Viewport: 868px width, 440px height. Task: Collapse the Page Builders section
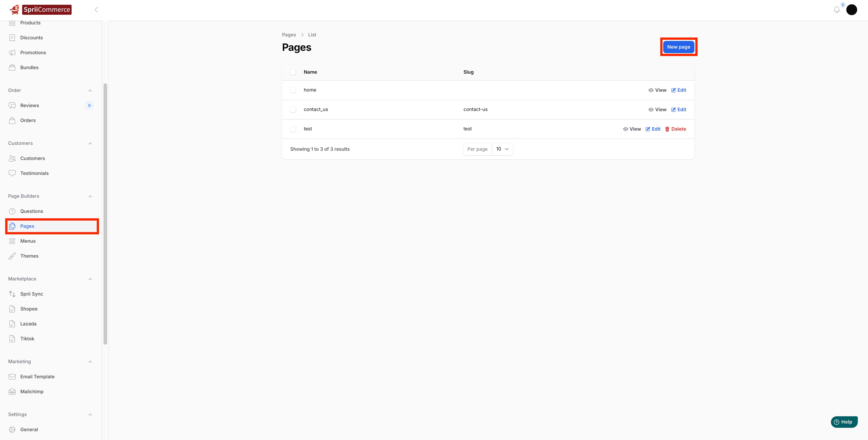coord(90,196)
